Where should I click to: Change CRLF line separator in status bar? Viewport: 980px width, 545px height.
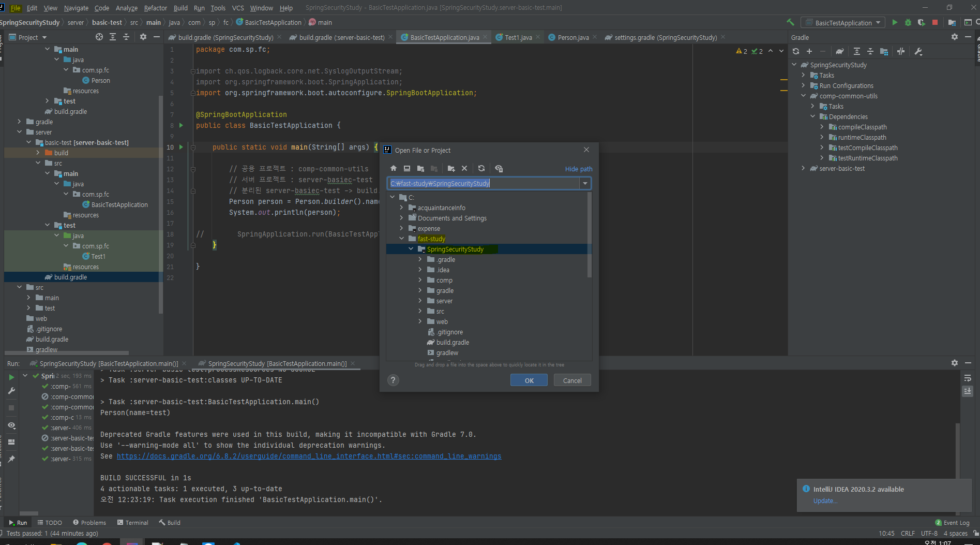pos(908,534)
